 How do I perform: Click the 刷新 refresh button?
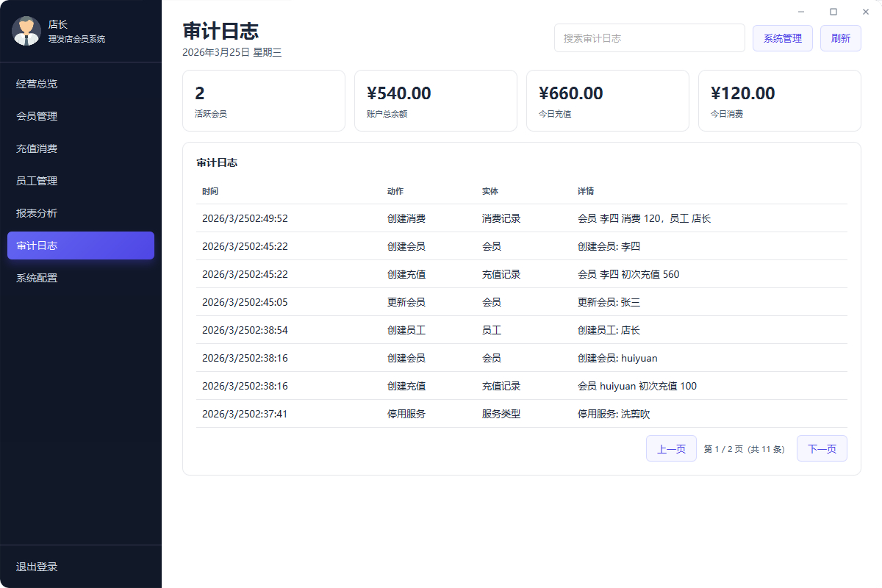[x=840, y=37]
